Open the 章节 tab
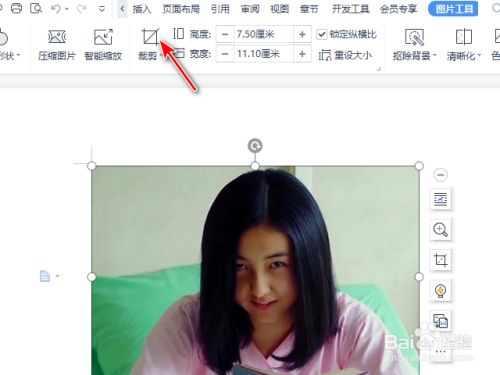The image size is (500, 375). click(x=309, y=9)
